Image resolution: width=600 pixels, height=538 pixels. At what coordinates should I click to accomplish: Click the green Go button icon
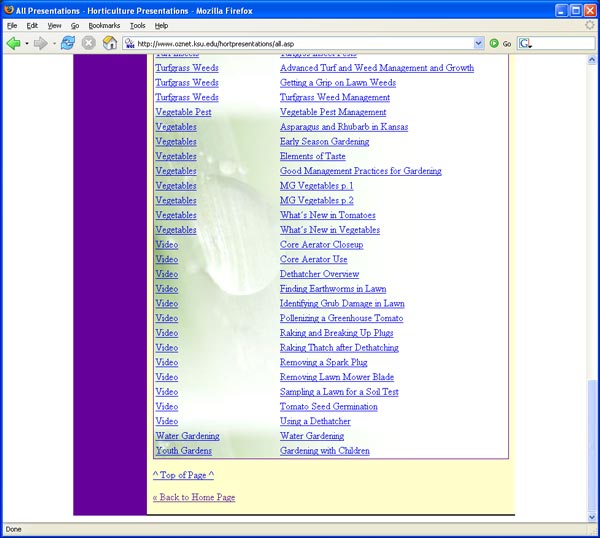coord(494,44)
